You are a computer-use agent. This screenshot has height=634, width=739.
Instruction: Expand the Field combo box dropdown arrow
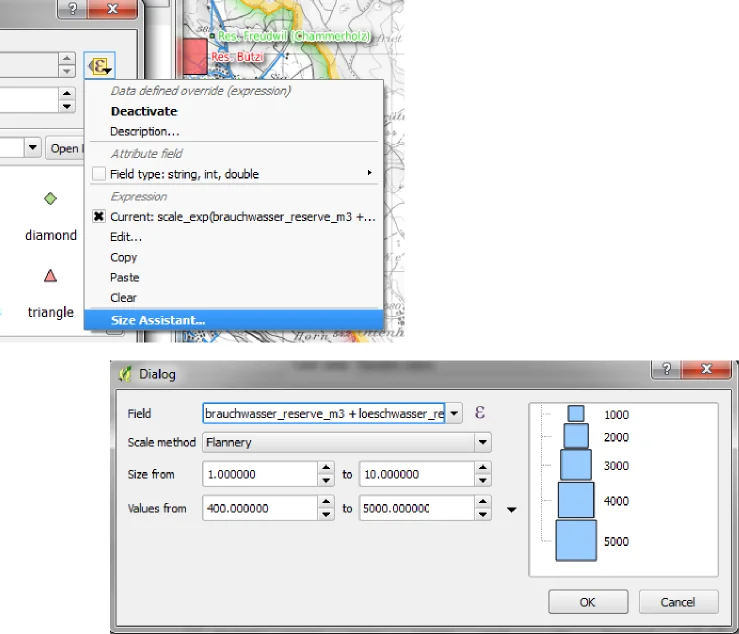455,413
